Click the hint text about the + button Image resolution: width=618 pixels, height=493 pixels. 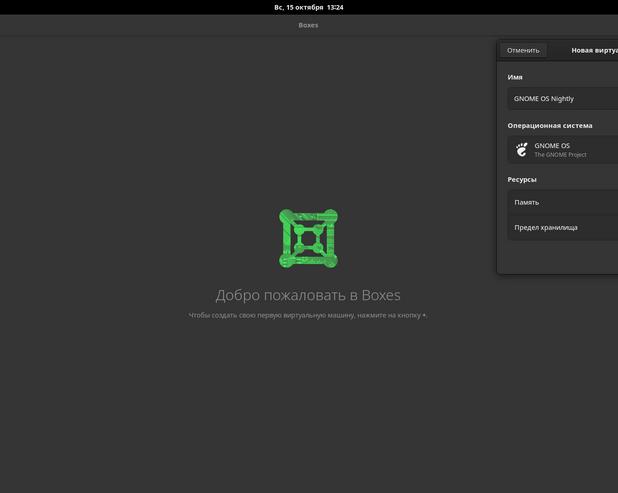click(307, 315)
